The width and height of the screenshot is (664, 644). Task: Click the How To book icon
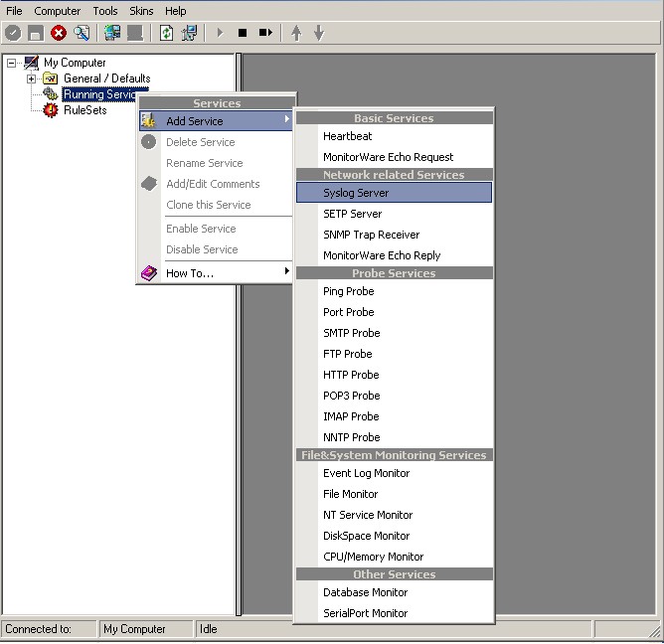149,273
